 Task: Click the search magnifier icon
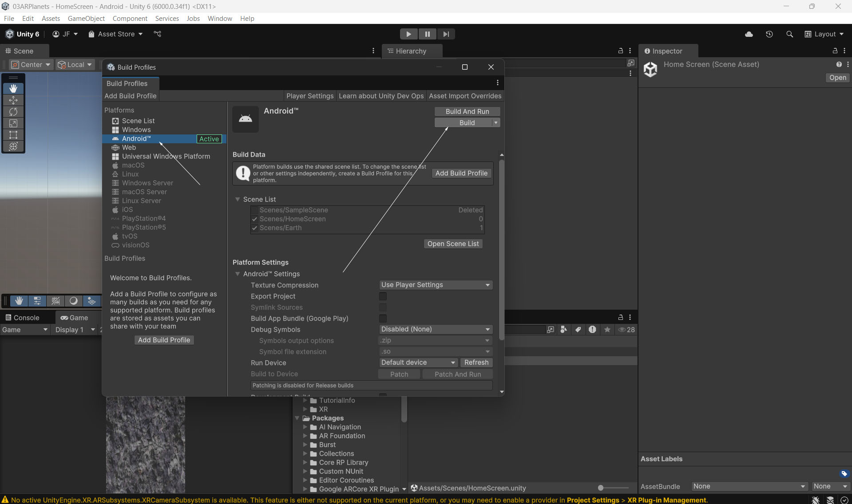(789, 34)
